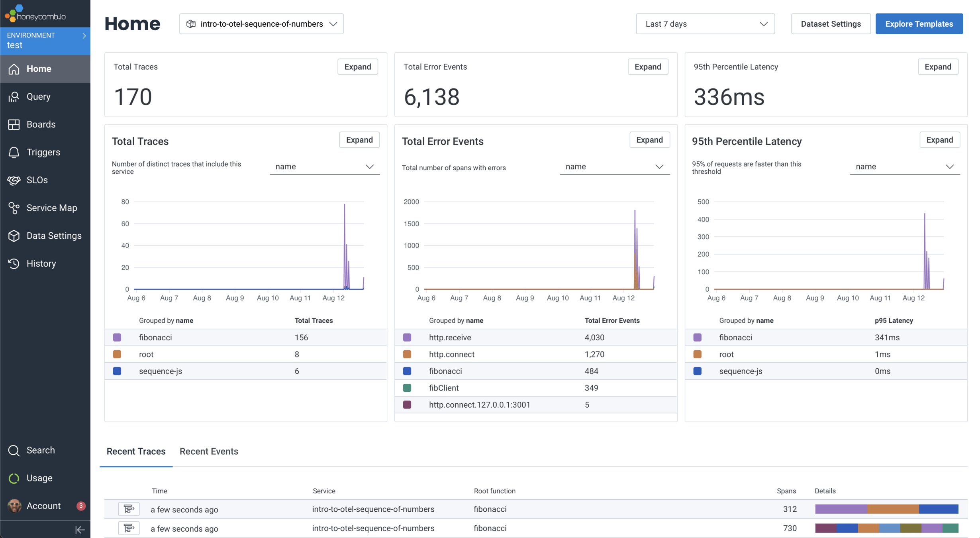Collapse the sidebar with arrow icon

pos(80,530)
